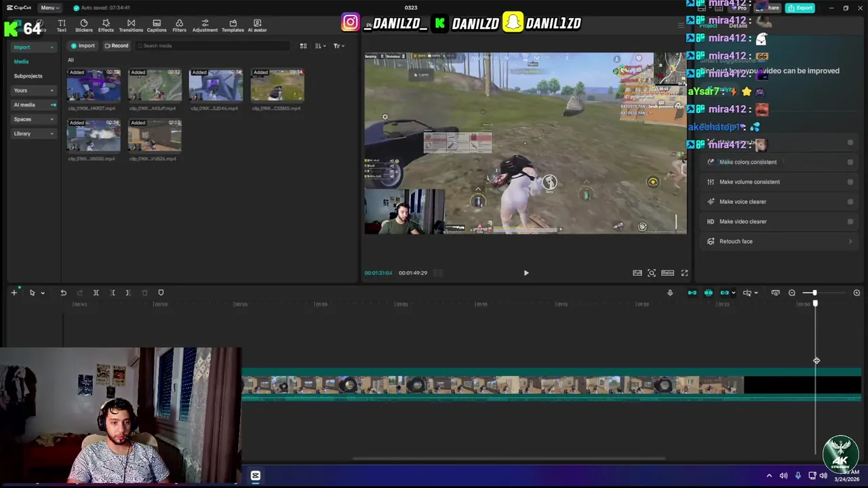This screenshot has width=868, height=488.
Task: Open the Adjustment panel
Action: pyautogui.click(x=205, y=26)
